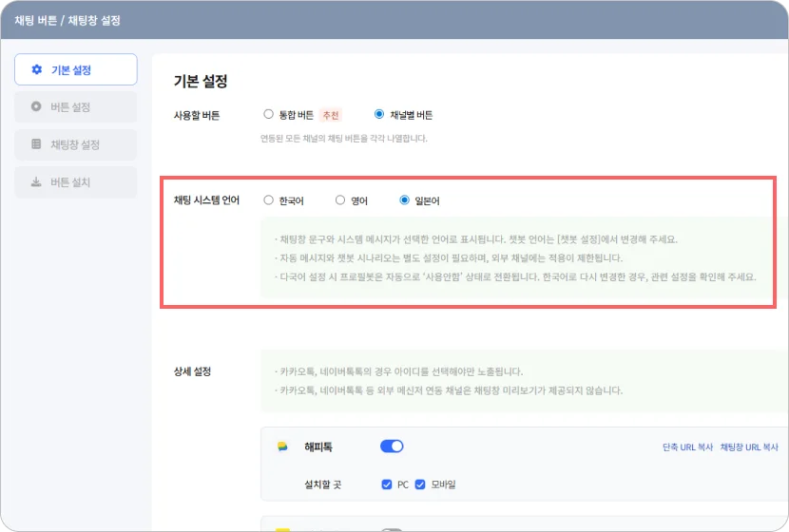Click the list icon beside 채팅창 설정
Viewport: 789px width, 532px height.
(x=36, y=144)
